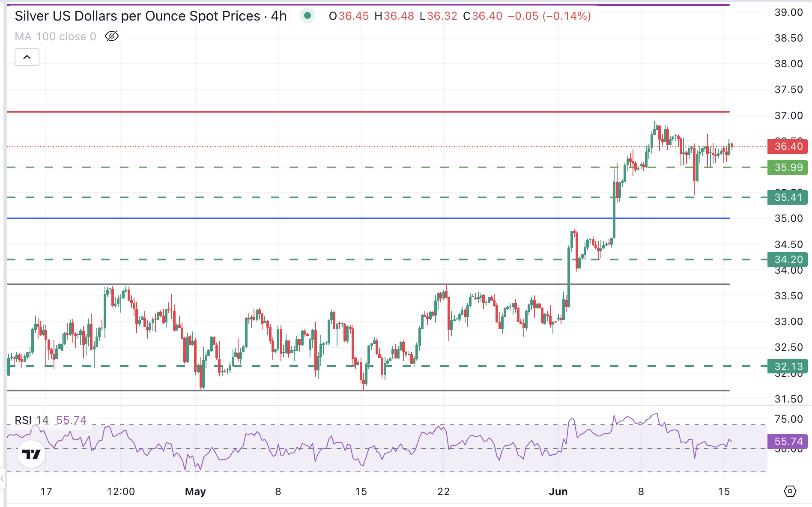Click the 55.74 RSI value badge
Screen dimensions: 812x507
pos(789,441)
